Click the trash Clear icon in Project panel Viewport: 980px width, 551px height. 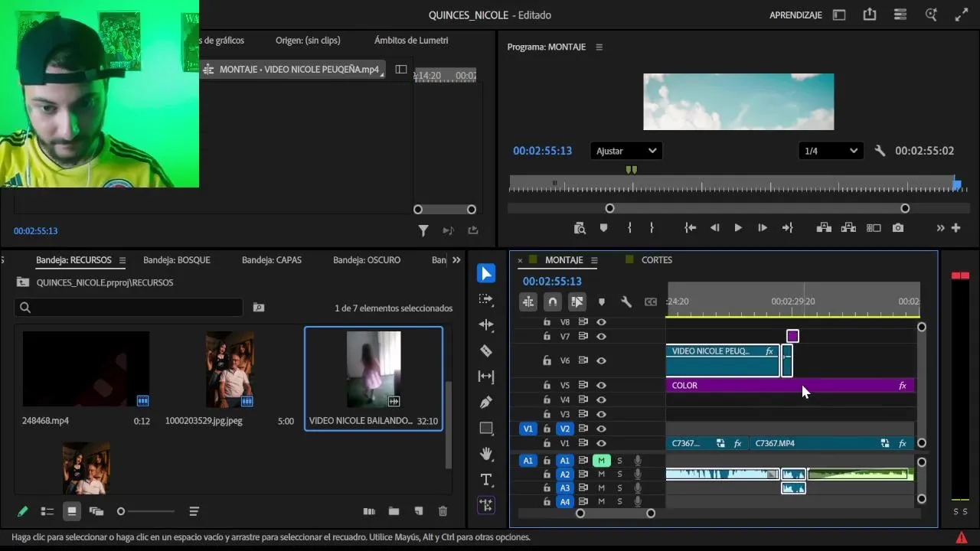(x=443, y=511)
